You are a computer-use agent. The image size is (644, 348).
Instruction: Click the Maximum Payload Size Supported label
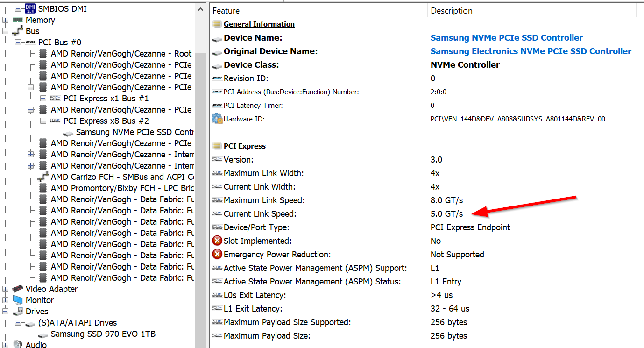[x=287, y=322]
